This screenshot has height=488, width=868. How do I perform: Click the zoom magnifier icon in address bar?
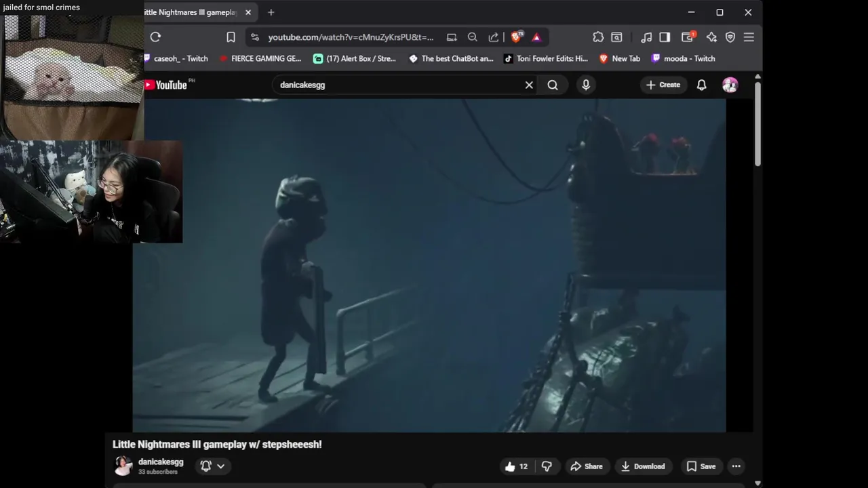coord(473,37)
